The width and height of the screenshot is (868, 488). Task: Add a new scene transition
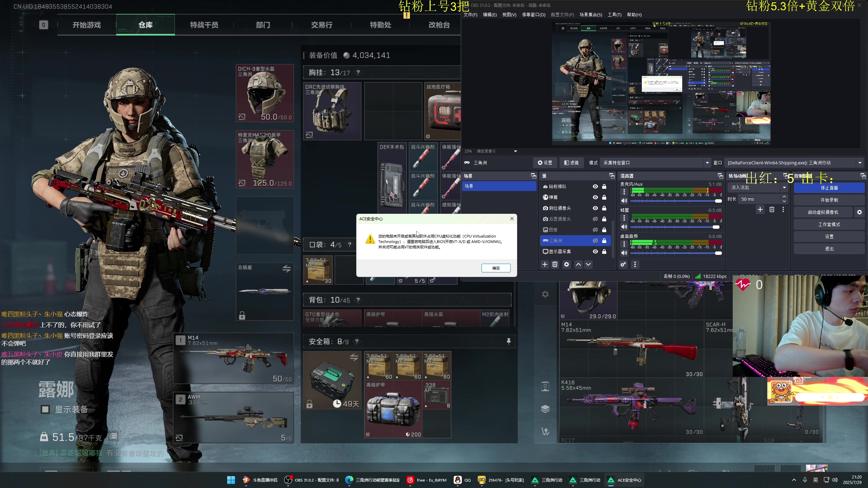(x=760, y=209)
